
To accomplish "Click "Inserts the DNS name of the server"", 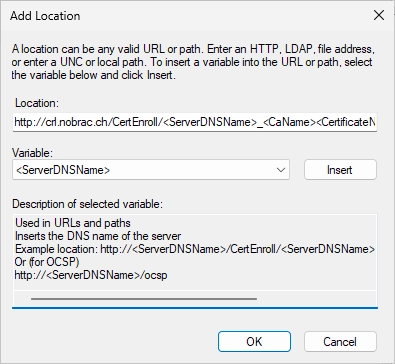I will [x=98, y=236].
